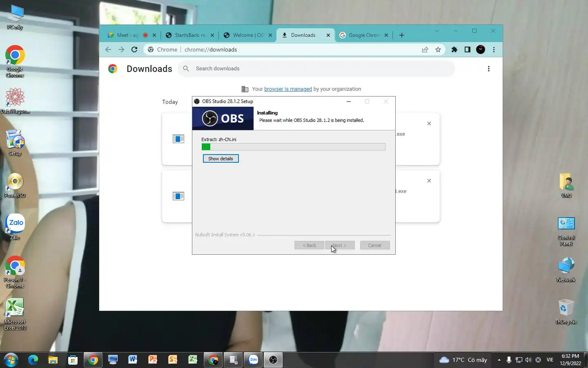The height and width of the screenshot is (368, 588).
Task: Close the Meet tab
Action: pos(154,35)
